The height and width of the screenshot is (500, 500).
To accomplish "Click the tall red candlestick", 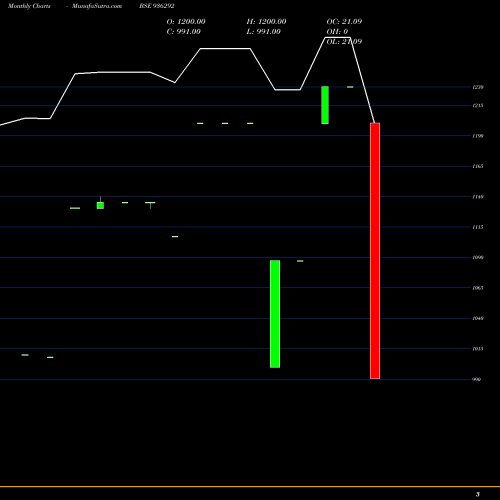I will [375, 251].
